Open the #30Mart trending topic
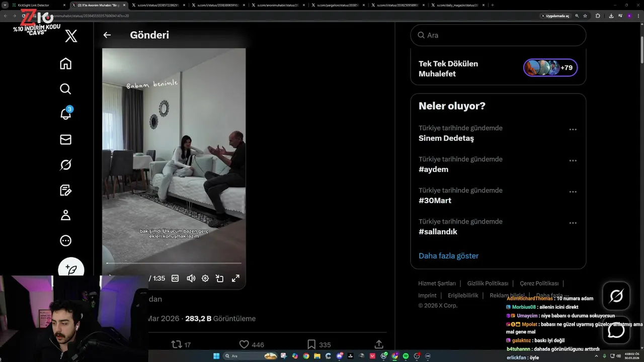This screenshot has height=362, width=644. (435, 201)
